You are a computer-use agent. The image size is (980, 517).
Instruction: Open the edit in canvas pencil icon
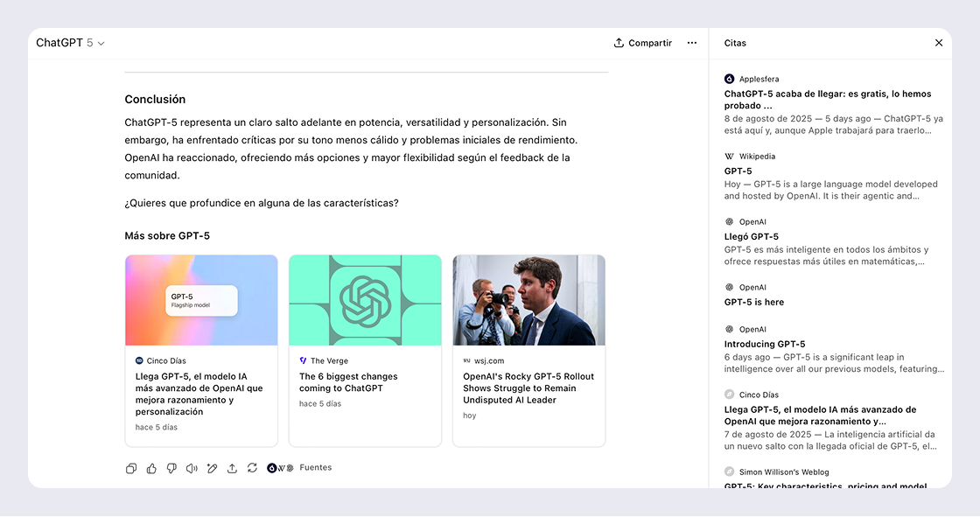212,468
